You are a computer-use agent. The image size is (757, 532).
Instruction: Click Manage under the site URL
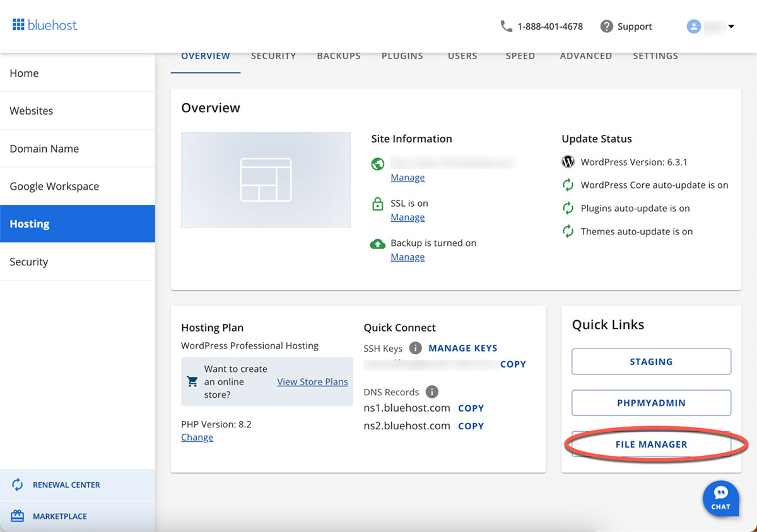(408, 178)
